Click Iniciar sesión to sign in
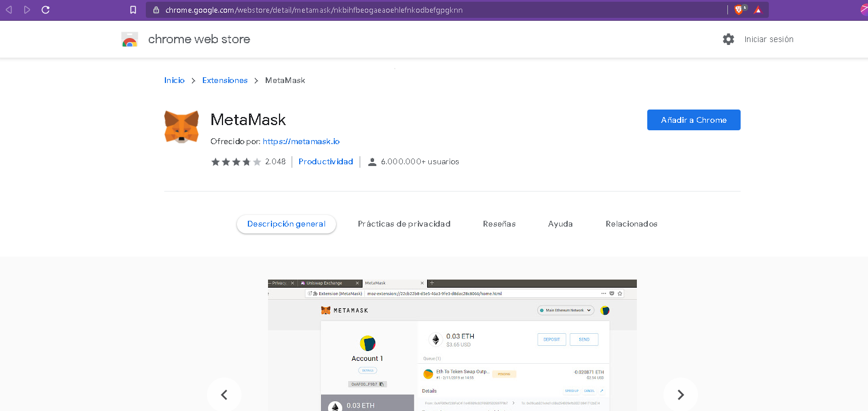The image size is (868, 411). click(x=769, y=39)
